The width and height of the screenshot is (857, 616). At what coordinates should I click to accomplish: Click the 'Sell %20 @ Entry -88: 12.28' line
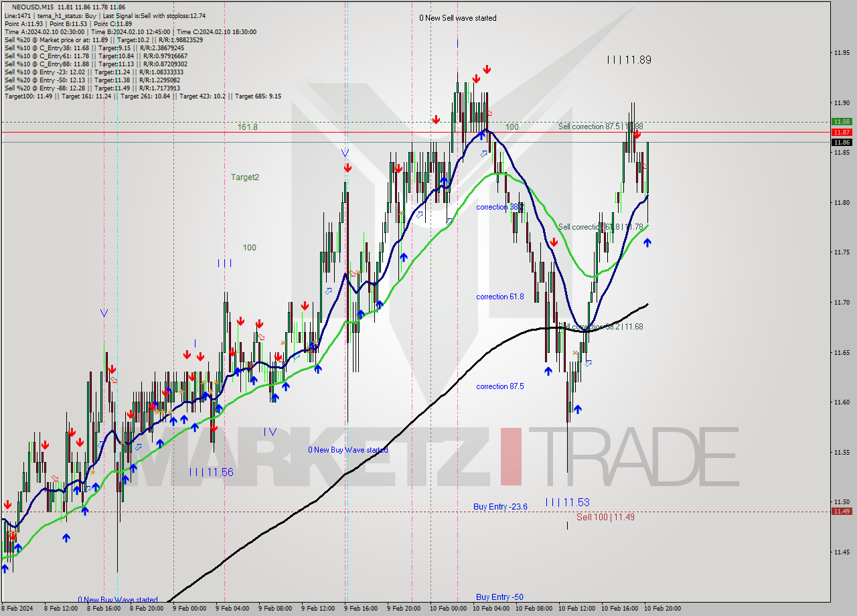[x=92, y=88]
